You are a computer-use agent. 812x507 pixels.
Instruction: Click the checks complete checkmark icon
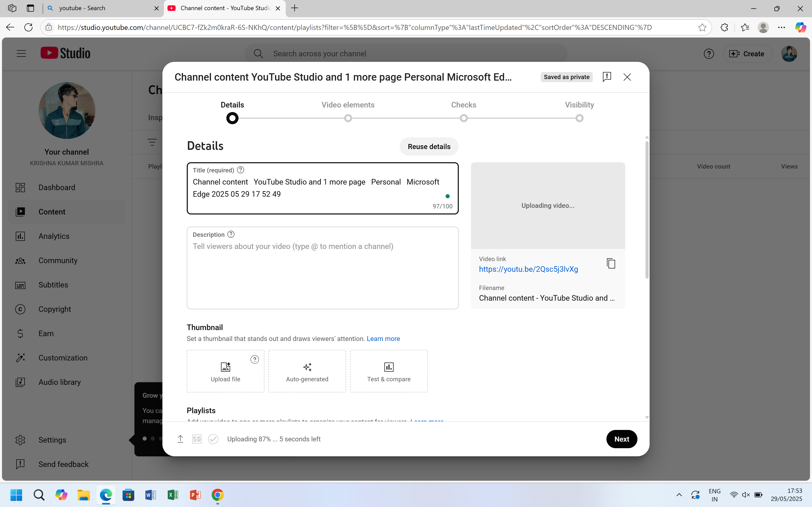coord(213,439)
